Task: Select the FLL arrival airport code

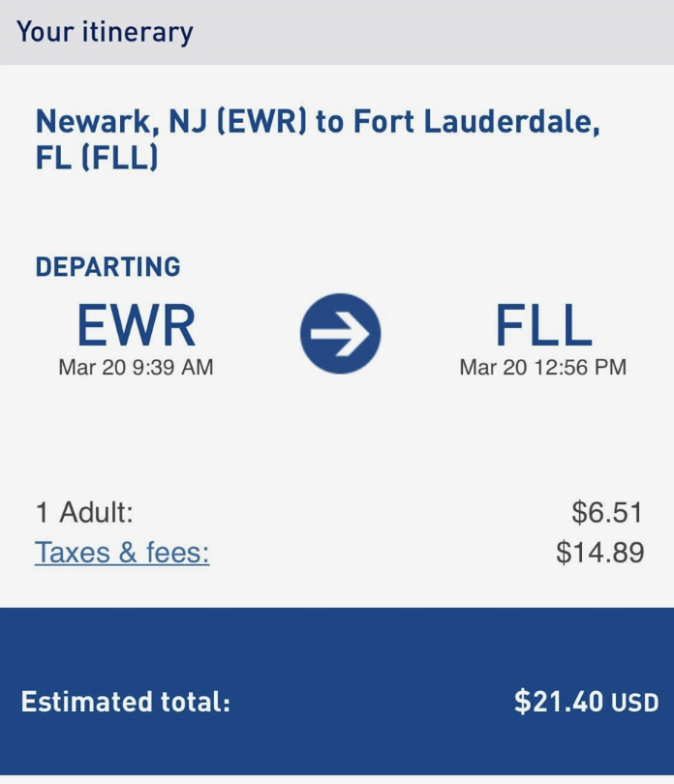Action: click(x=543, y=325)
